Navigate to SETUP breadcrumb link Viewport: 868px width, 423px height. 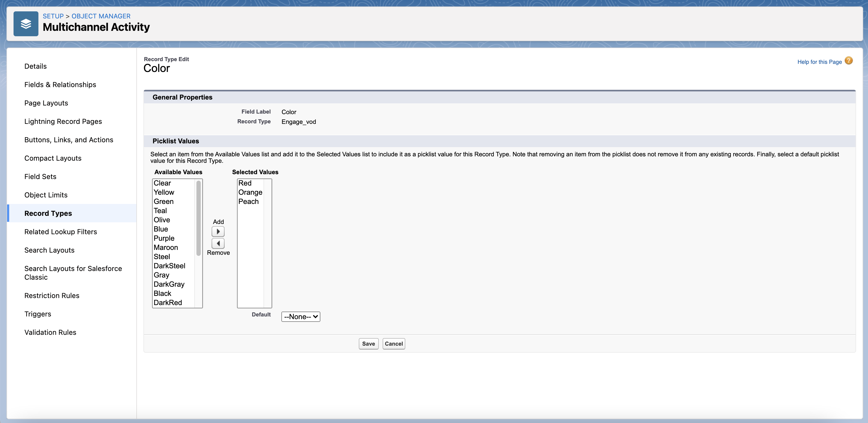[x=53, y=16]
